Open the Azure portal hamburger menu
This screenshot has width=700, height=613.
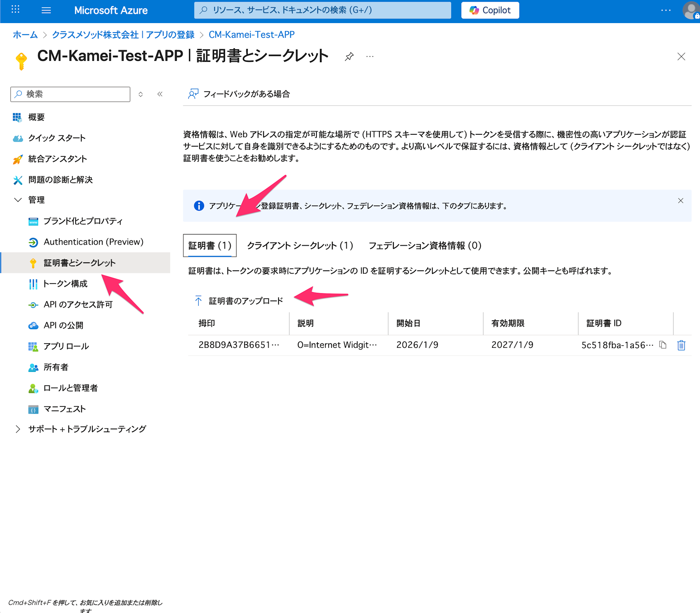(46, 10)
